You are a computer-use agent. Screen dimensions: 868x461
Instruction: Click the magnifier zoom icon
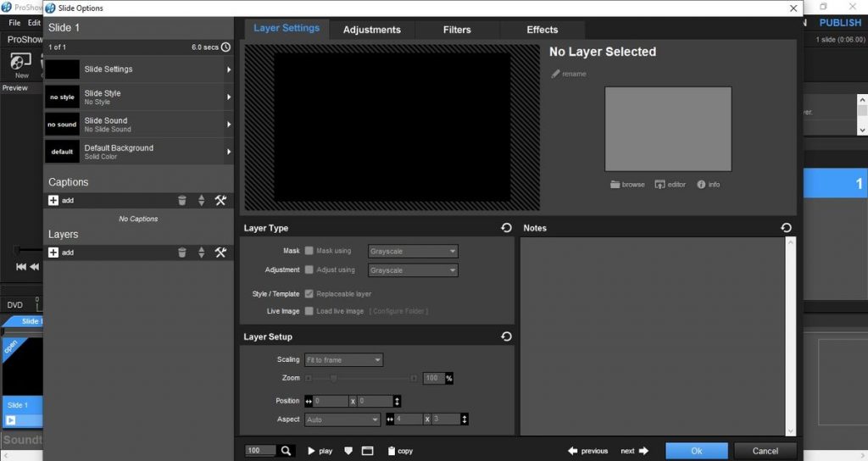pos(286,451)
